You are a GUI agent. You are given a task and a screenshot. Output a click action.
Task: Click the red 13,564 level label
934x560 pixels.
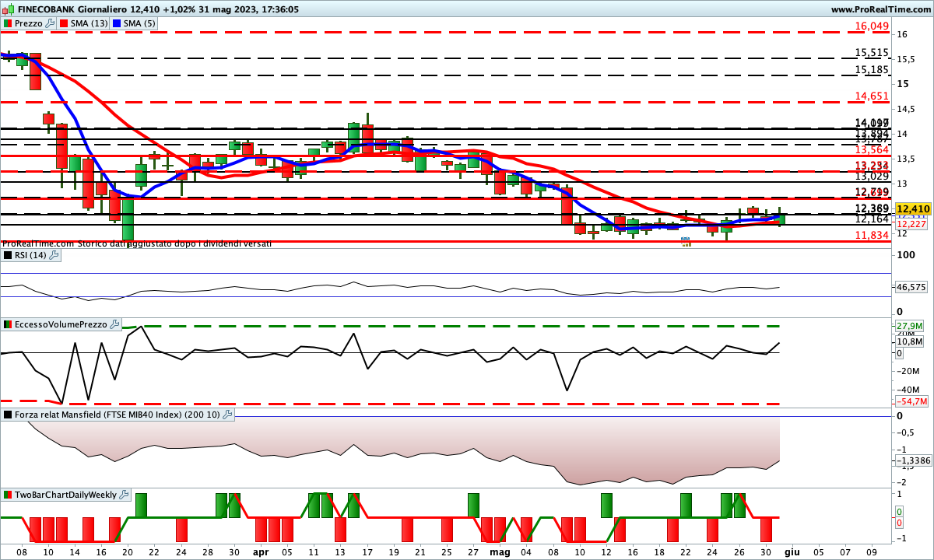pyautogui.click(x=872, y=149)
